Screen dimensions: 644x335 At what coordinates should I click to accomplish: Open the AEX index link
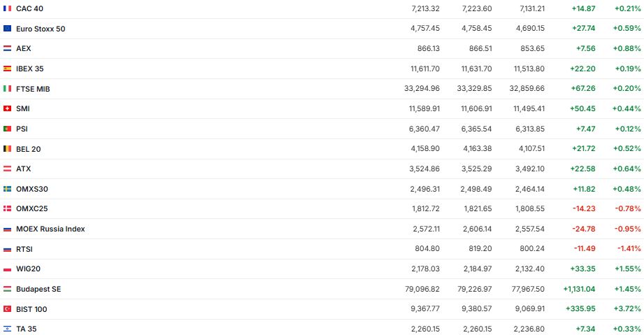[x=23, y=48]
